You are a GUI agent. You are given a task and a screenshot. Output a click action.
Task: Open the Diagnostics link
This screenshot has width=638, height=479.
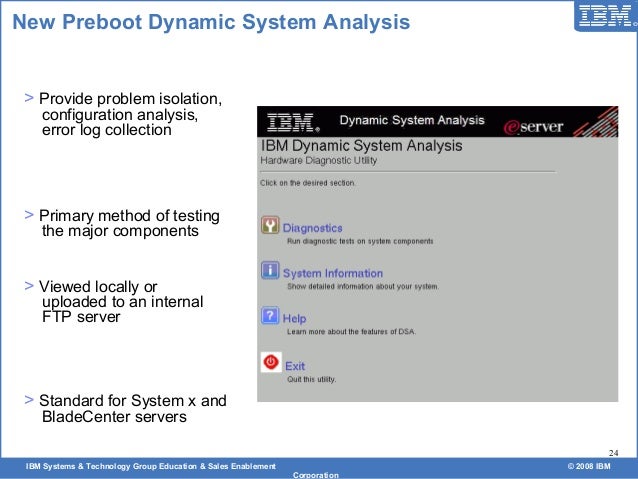pyautogui.click(x=312, y=228)
